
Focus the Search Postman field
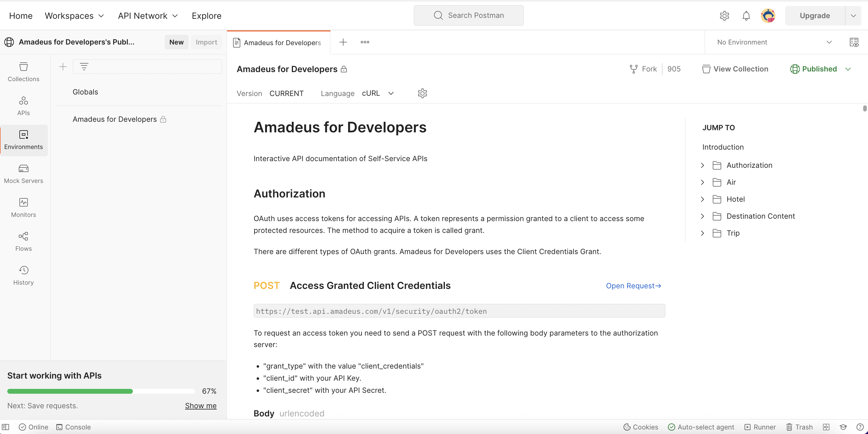[469, 15]
